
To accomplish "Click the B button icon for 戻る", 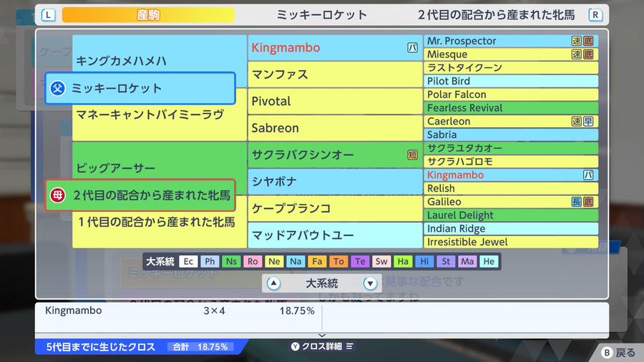I will pos(607,353).
